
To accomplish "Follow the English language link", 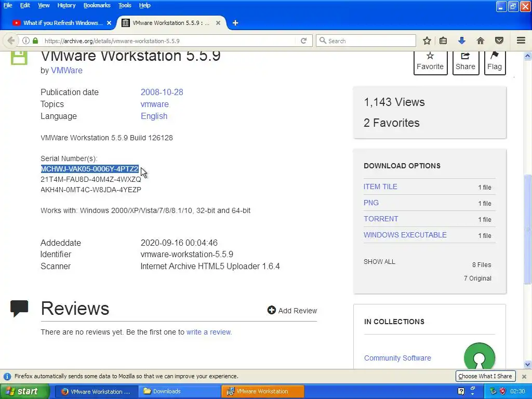I will 154,116.
